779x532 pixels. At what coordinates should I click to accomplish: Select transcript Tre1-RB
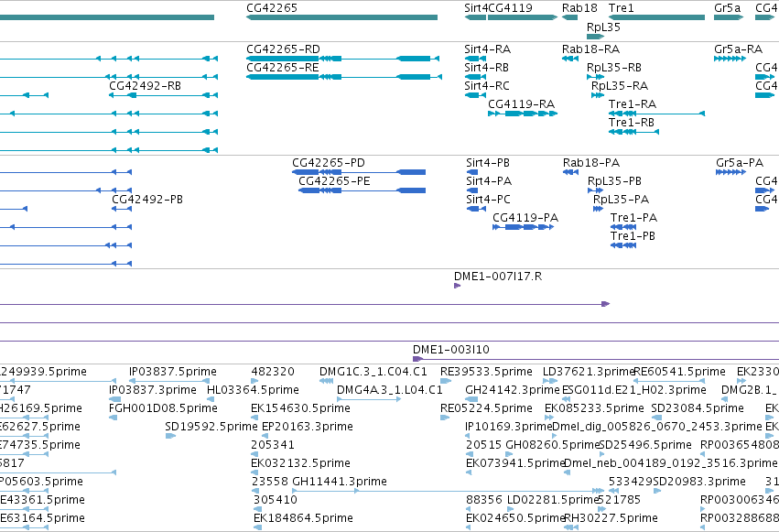(634, 132)
